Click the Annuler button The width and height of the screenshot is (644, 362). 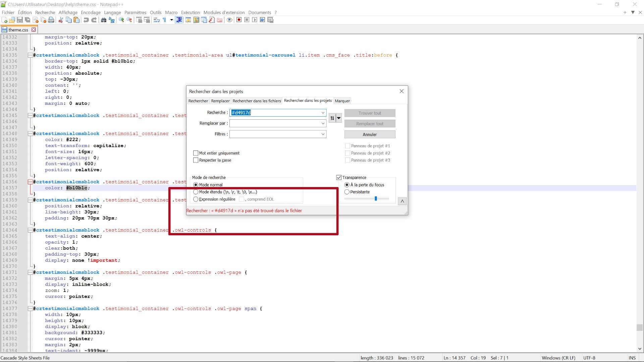(x=370, y=134)
